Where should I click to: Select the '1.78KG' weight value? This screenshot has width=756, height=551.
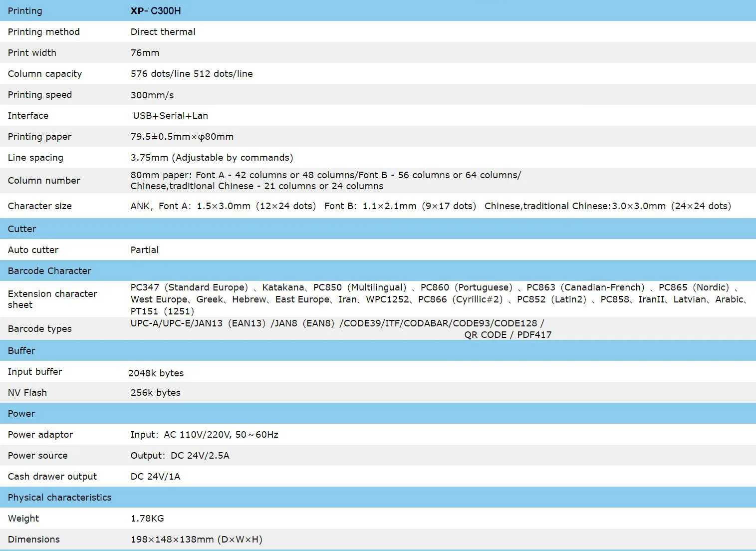coord(147,519)
